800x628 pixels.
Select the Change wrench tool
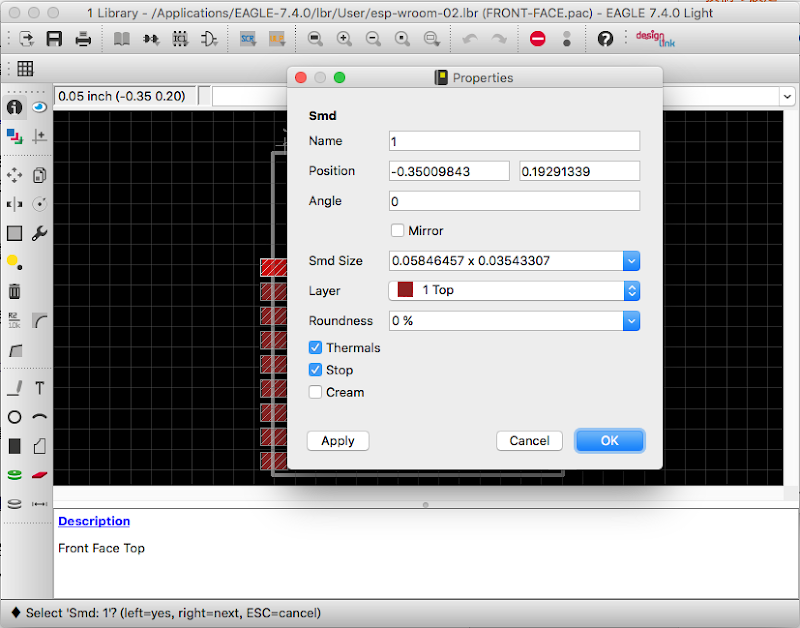click(x=39, y=233)
